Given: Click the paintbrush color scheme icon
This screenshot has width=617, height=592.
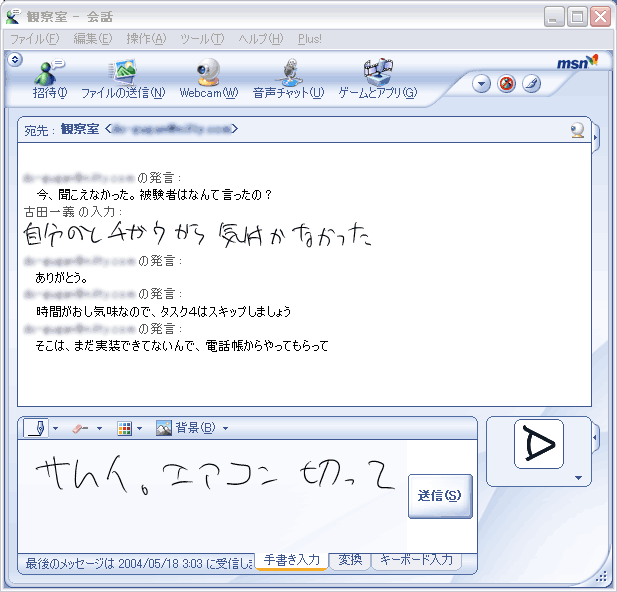Looking at the screenshot, I should (x=532, y=84).
